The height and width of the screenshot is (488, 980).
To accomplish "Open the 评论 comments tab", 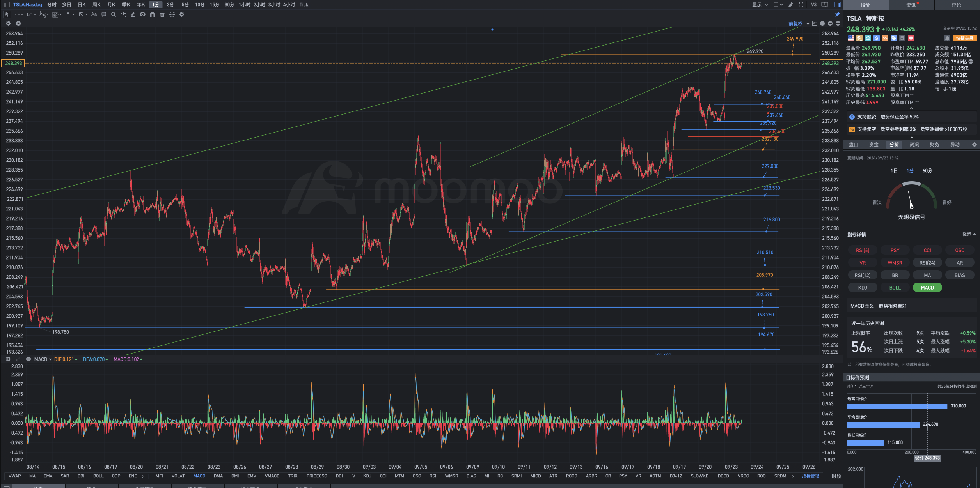I will (x=957, y=5).
